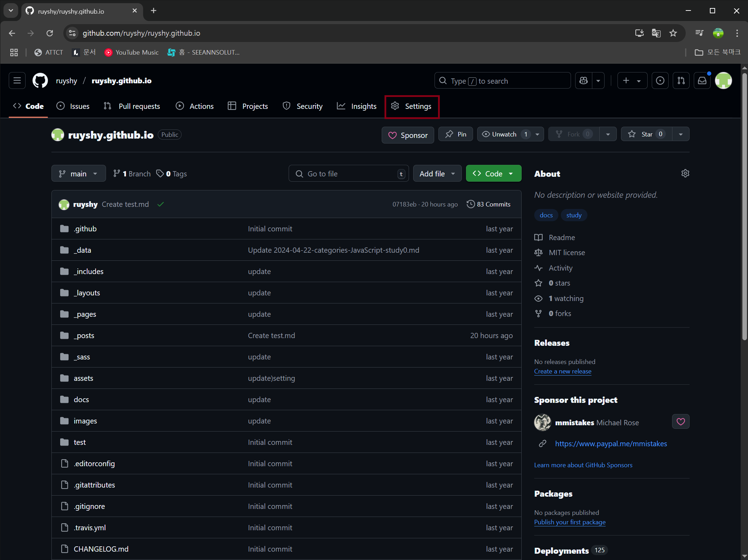Open the GitHub homepage logo
This screenshot has width=748, height=560.
point(40,80)
